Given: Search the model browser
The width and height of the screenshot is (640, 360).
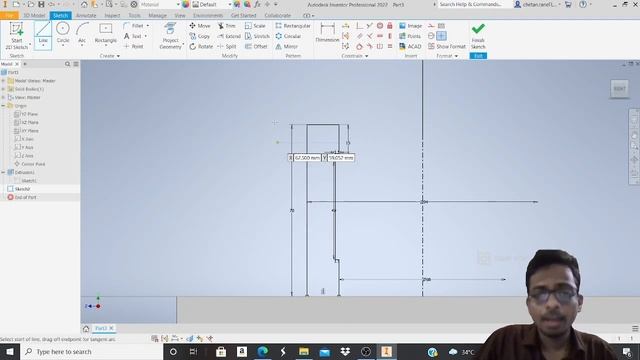Looking at the screenshot, I should [x=67, y=64].
